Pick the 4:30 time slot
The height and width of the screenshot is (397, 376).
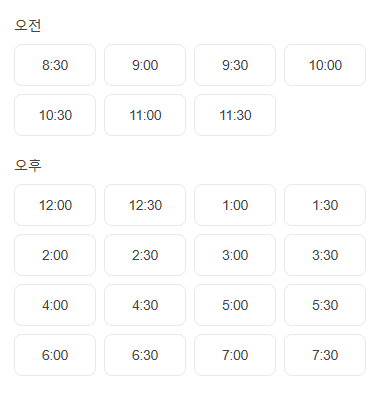[145, 305]
